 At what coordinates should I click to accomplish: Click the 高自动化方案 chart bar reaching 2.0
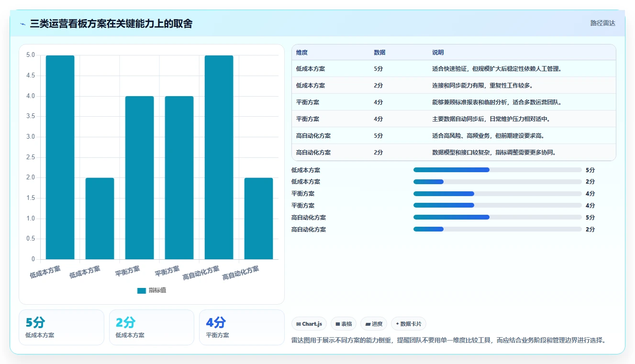pyautogui.click(x=258, y=219)
